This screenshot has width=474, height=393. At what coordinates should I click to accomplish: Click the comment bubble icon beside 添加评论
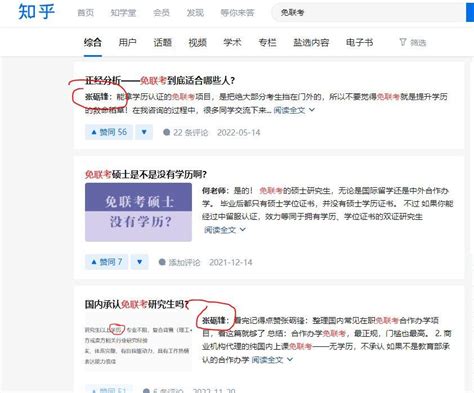162,262
